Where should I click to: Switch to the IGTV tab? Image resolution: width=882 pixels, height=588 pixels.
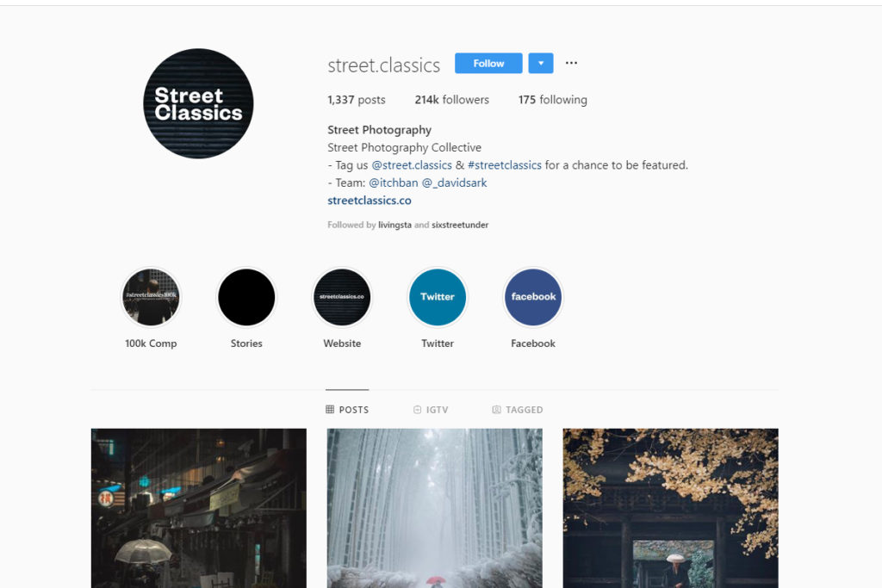pos(431,410)
